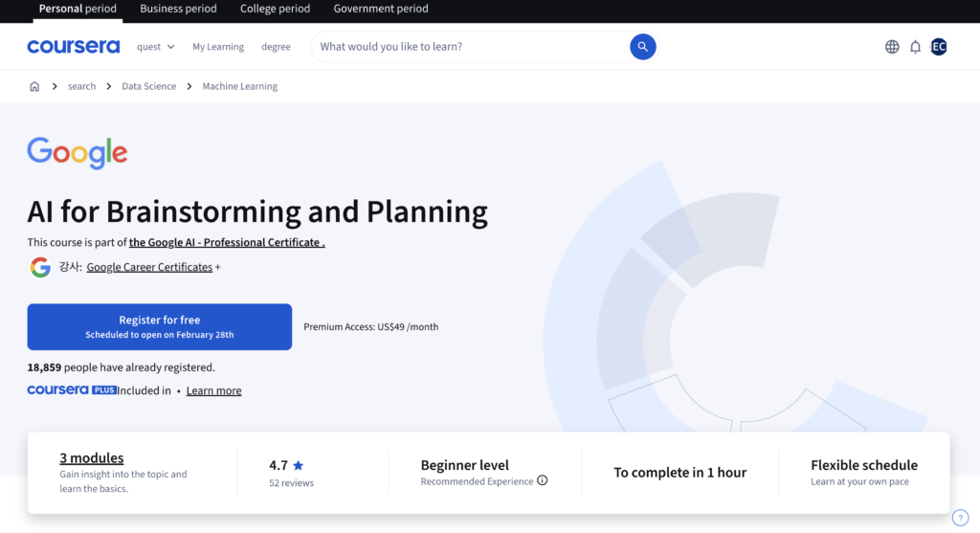980x533 pixels.
Task: Open My Learning menu item
Action: (x=218, y=47)
